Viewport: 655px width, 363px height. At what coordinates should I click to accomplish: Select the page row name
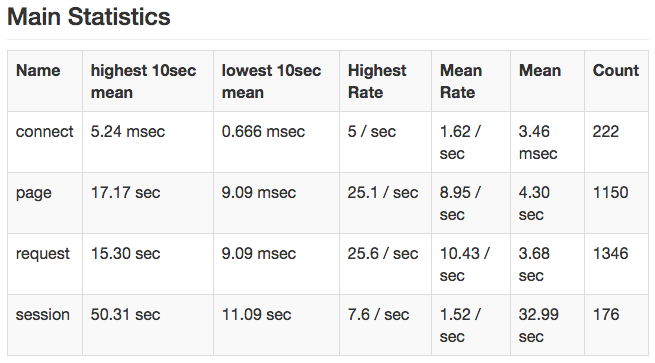coord(33,193)
